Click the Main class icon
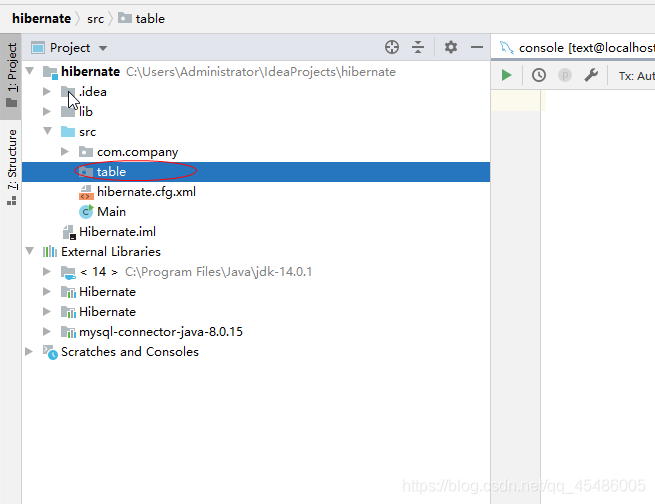The width and height of the screenshot is (655, 504). 86,212
